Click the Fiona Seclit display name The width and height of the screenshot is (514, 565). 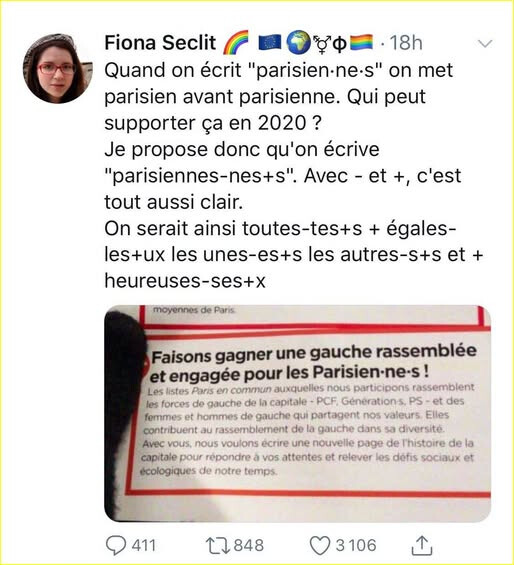(x=160, y=43)
